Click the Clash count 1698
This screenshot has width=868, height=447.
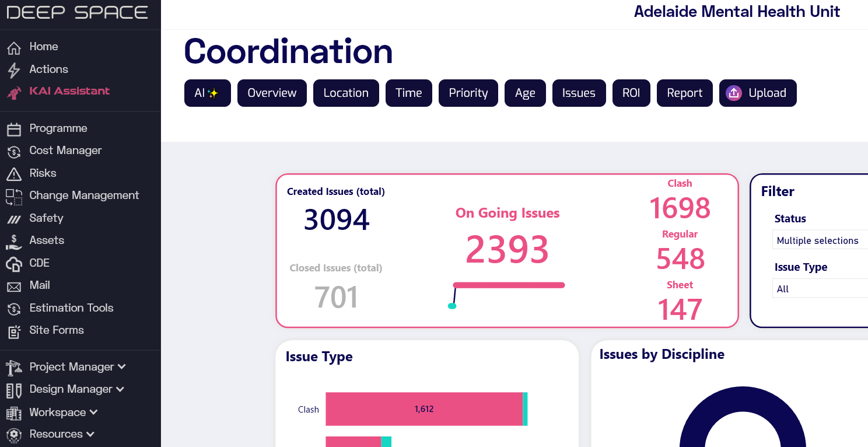[x=680, y=208]
